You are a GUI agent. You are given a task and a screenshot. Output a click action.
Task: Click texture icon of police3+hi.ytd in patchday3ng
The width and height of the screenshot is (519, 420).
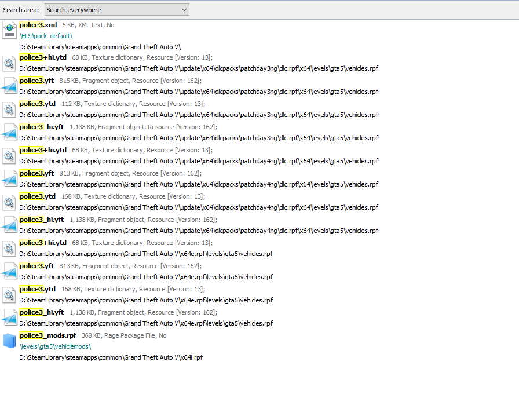(9, 63)
